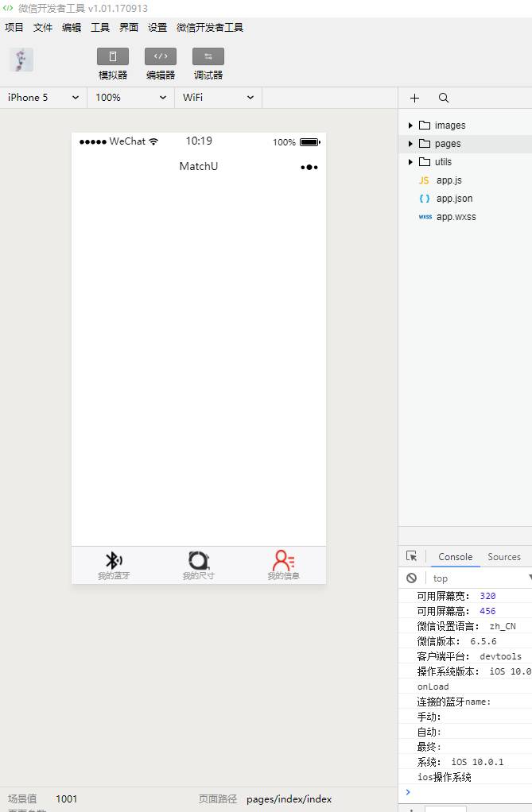Click the console log line 系统 iOS 10.0.1
532x812 pixels.
tap(465, 762)
